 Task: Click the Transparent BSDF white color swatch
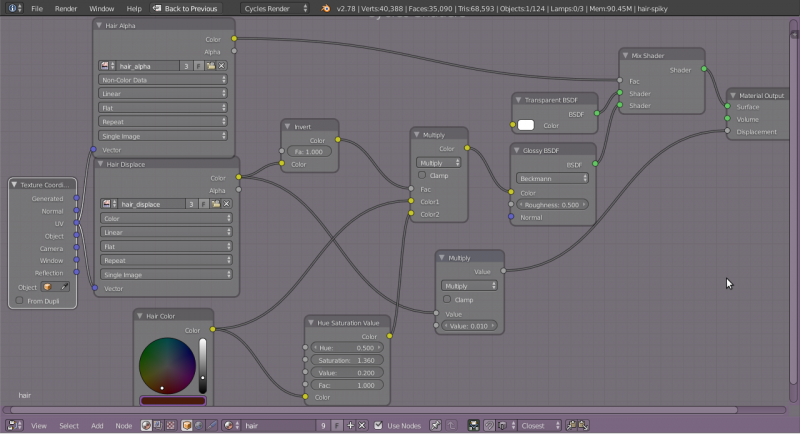pos(526,125)
